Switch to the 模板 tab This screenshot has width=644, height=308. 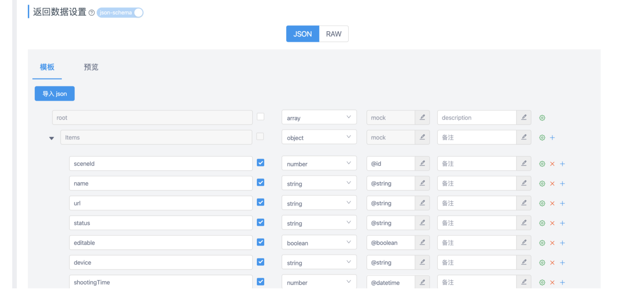pyautogui.click(x=47, y=67)
